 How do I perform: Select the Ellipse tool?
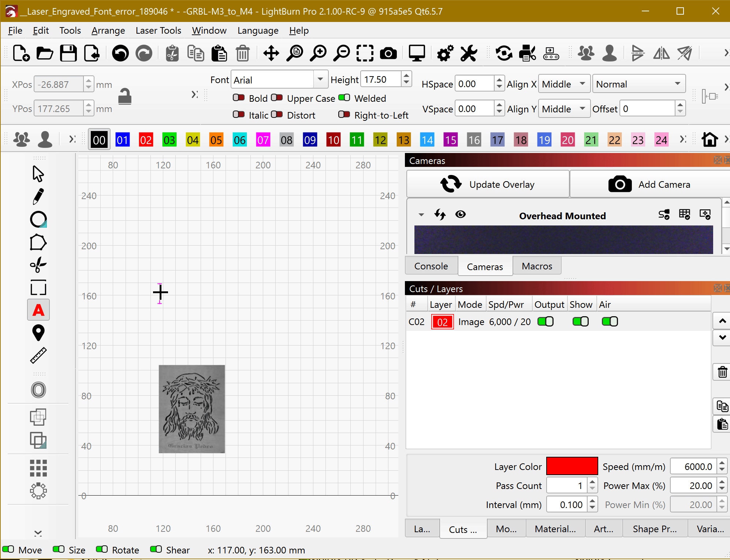coord(38,220)
